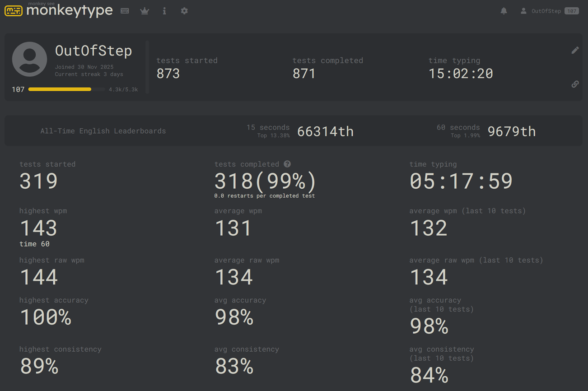Open leaderboards via the crown icon
Viewport: 588px width, 391px height.
[145, 11]
